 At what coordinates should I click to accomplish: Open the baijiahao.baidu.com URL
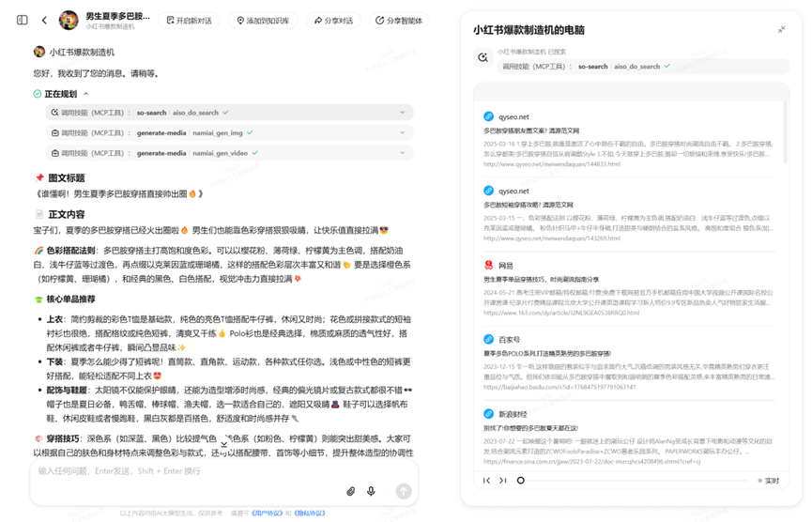(559, 387)
